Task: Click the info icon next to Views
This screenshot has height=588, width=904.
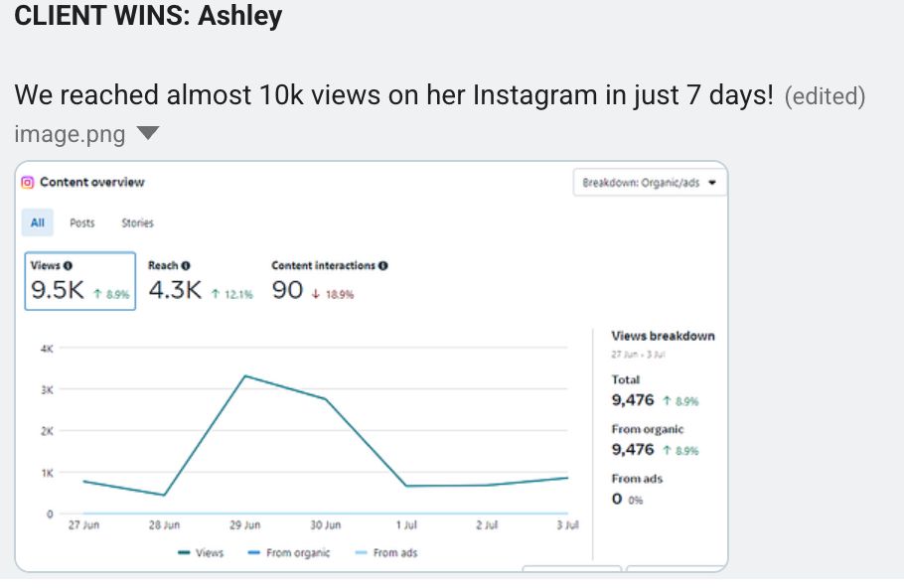Action: click(68, 266)
